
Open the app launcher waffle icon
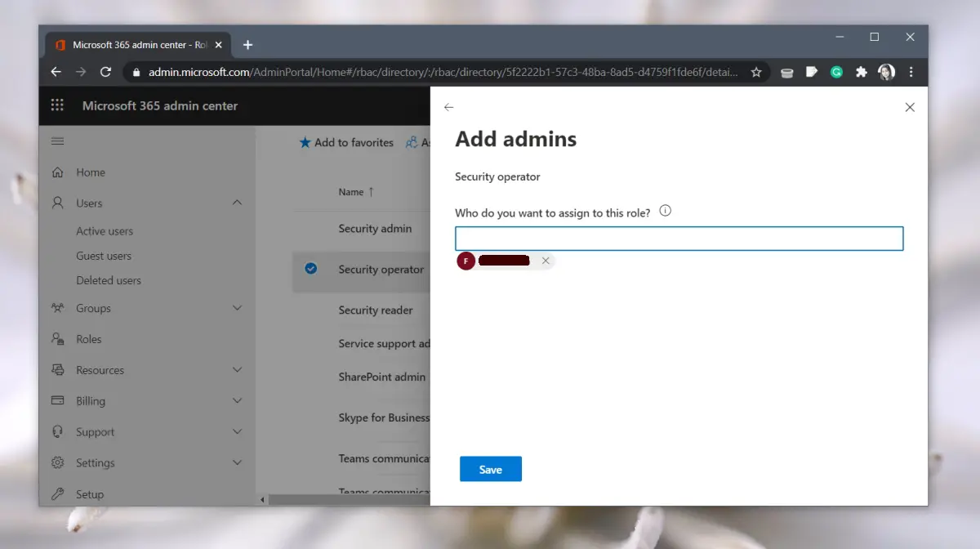click(x=57, y=105)
